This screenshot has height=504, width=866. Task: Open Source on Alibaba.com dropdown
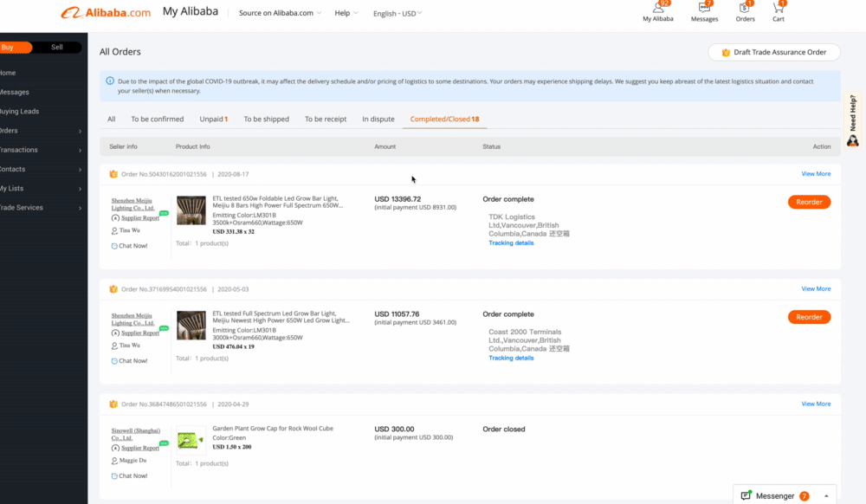coord(280,13)
